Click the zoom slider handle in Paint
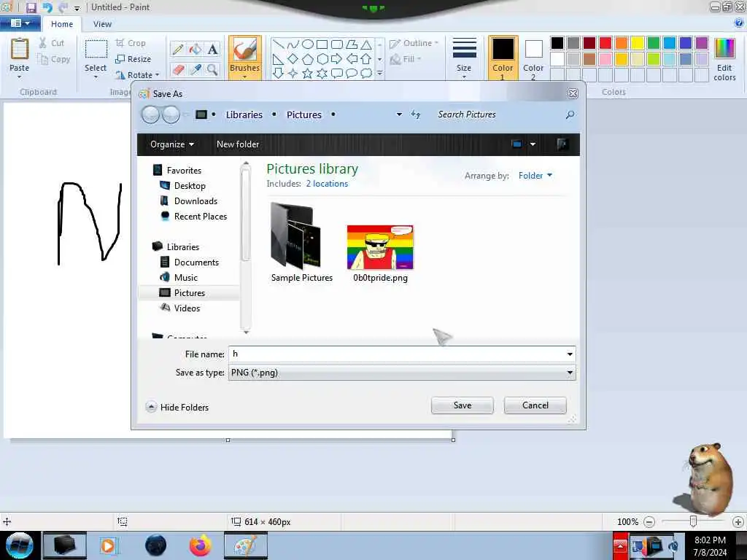Screen dimensions: 747x560 pos(693,522)
